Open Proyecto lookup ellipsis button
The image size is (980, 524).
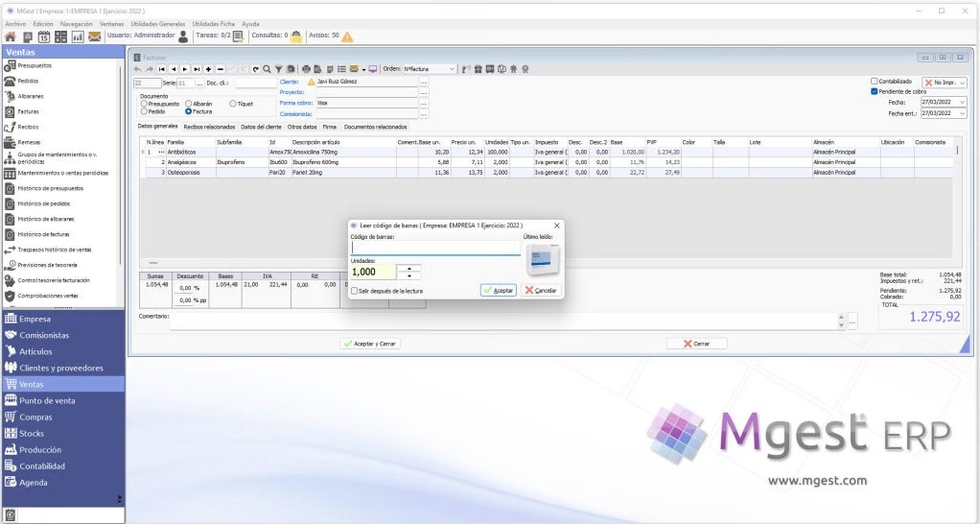[x=424, y=92]
